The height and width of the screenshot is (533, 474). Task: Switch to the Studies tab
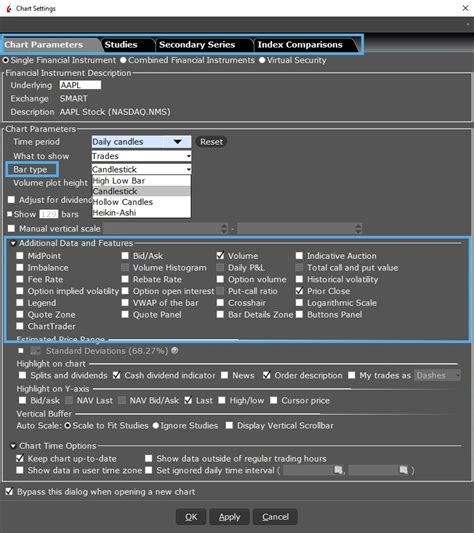121,45
